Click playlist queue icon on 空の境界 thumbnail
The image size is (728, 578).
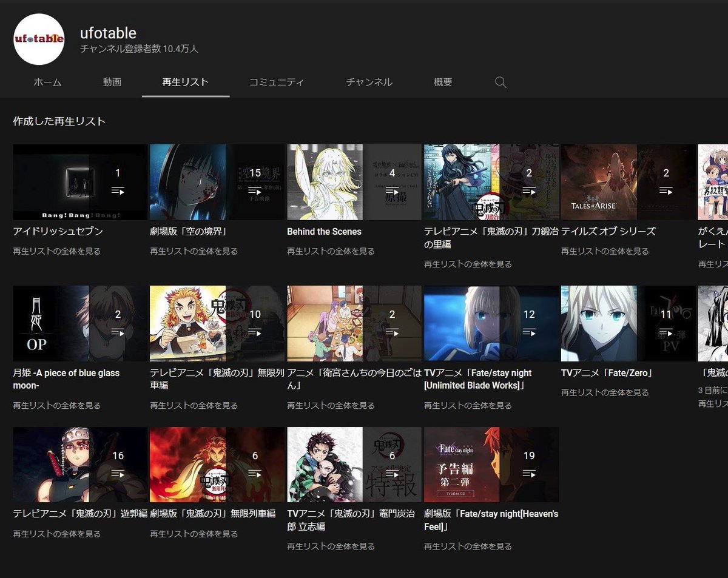[x=255, y=191]
